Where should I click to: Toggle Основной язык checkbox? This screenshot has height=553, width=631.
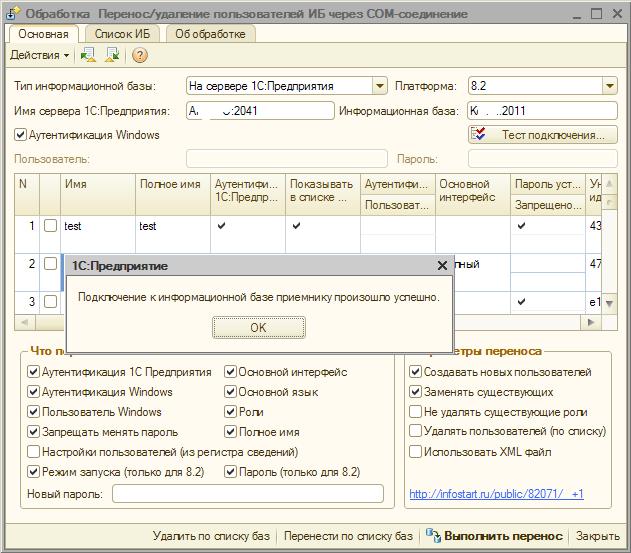230,392
